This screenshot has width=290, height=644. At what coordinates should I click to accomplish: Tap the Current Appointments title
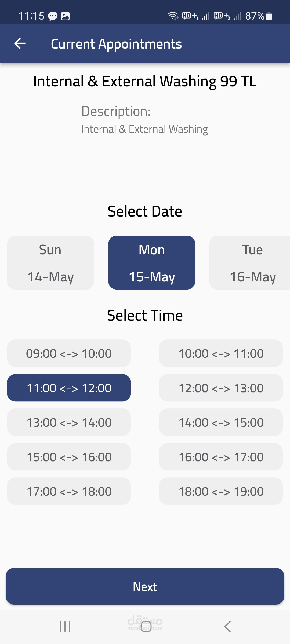click(116, 44)
